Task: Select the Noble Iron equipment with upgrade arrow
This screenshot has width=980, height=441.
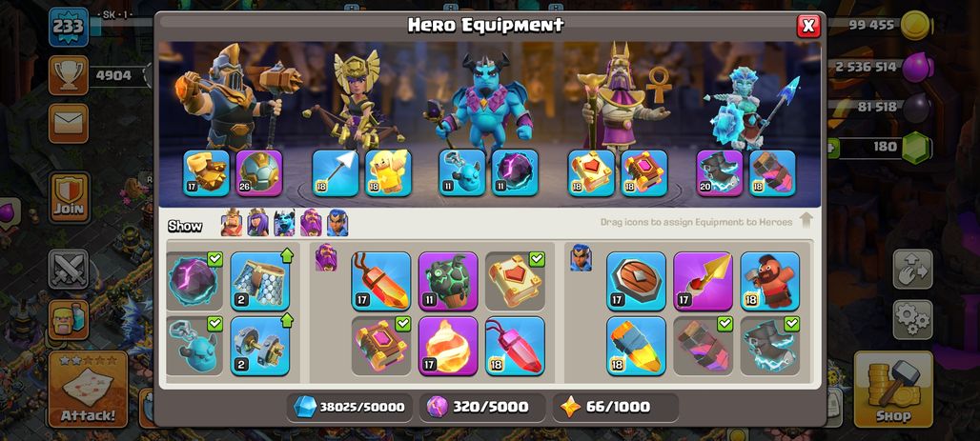Action: (x=260, y=346)
